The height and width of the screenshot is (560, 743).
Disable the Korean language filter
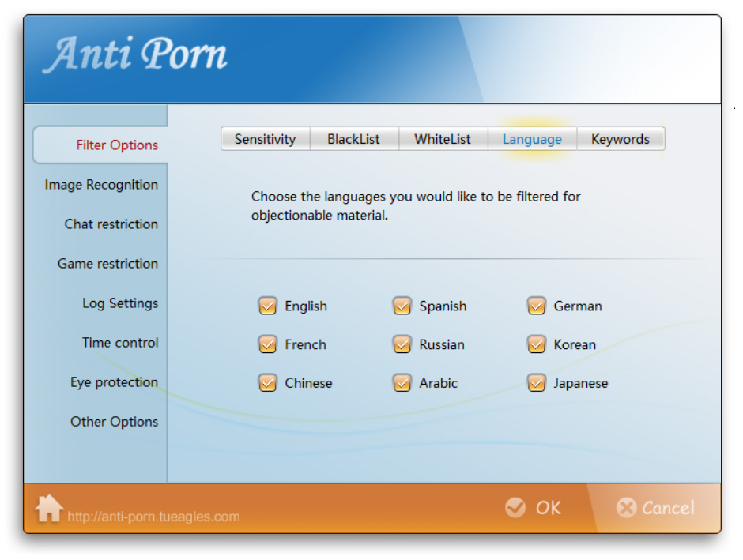(537, 344)
